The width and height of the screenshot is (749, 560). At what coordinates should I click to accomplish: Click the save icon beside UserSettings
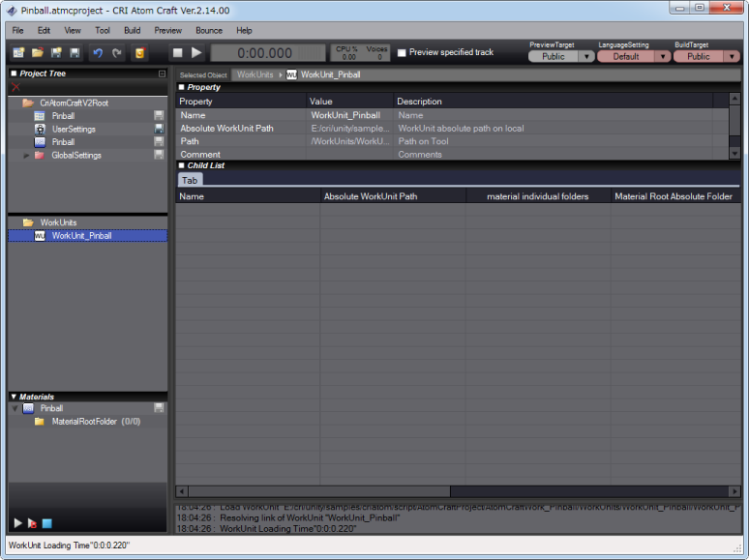pyautogui.click(x=159, y=129)
